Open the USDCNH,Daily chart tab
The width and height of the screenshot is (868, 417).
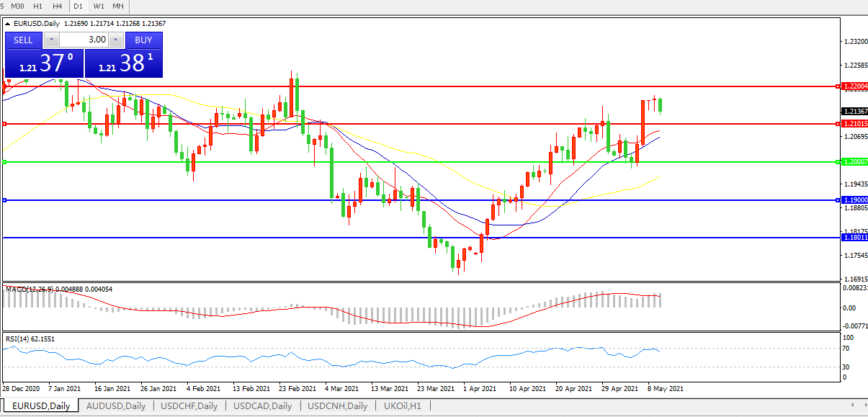pyautogui.click(x=337, y=405)
